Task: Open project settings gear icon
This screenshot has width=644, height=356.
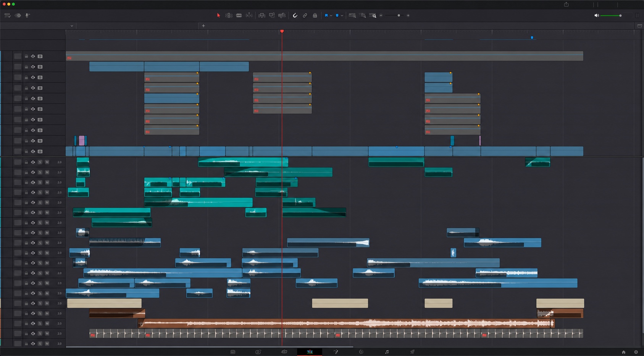Action: point(636,352)
